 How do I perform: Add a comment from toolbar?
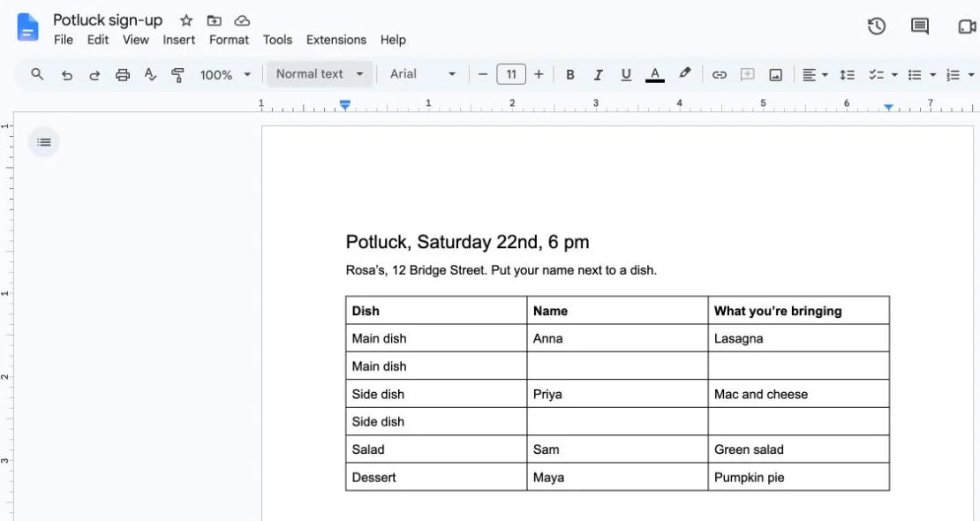coord(747,75)
